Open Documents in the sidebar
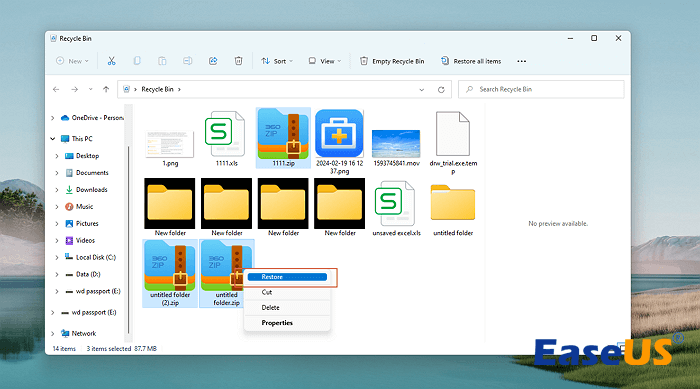Image resolution: width=700 pixels, height=389 pixels. click(87, 173)
